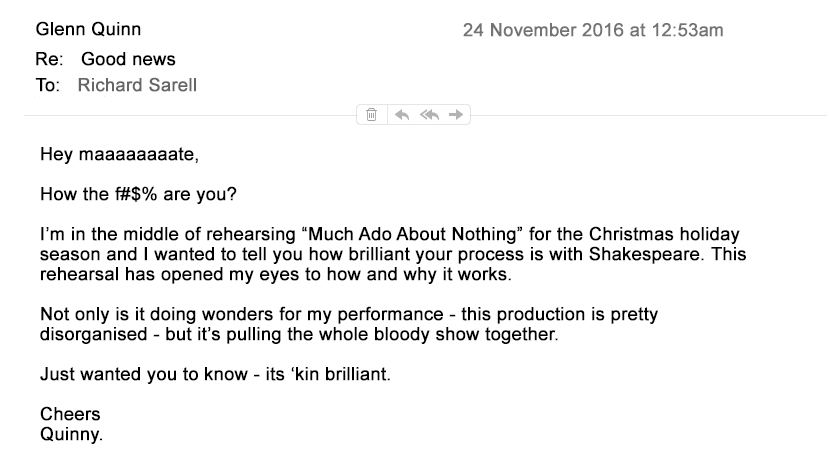This screenshot has height=457, width=830.
Task: Select the sender name Glenn Quinn
Action: 88,29
